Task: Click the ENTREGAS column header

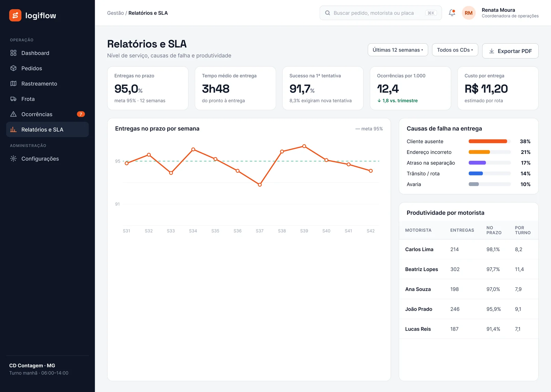Action: coord(462,230)
